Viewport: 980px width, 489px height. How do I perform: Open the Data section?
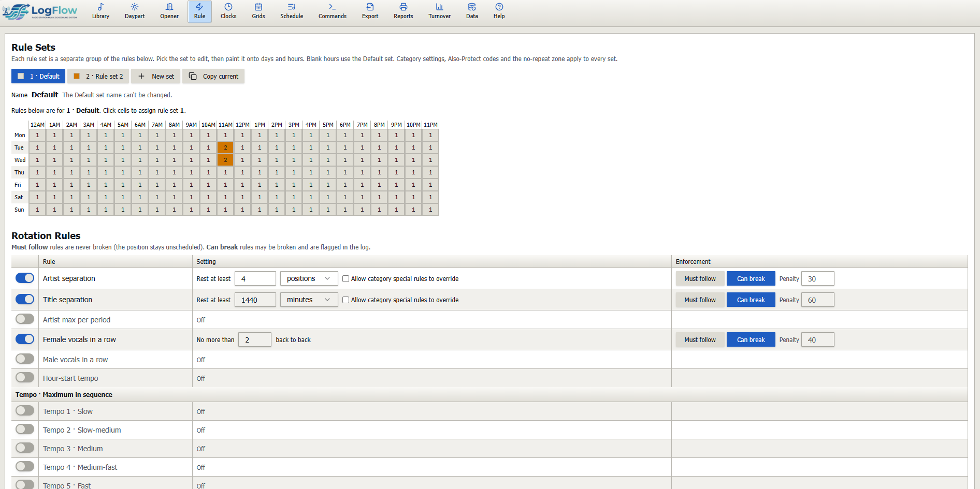(x=472, y=11)
